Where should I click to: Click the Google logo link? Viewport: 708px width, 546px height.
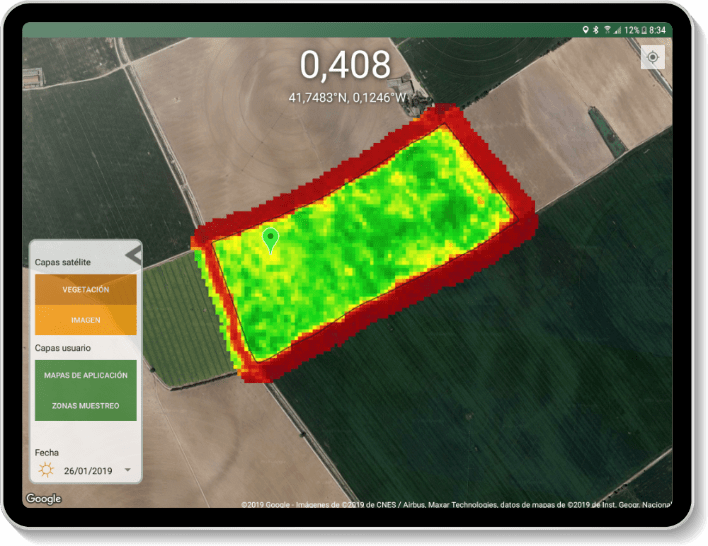pos(44,498)
